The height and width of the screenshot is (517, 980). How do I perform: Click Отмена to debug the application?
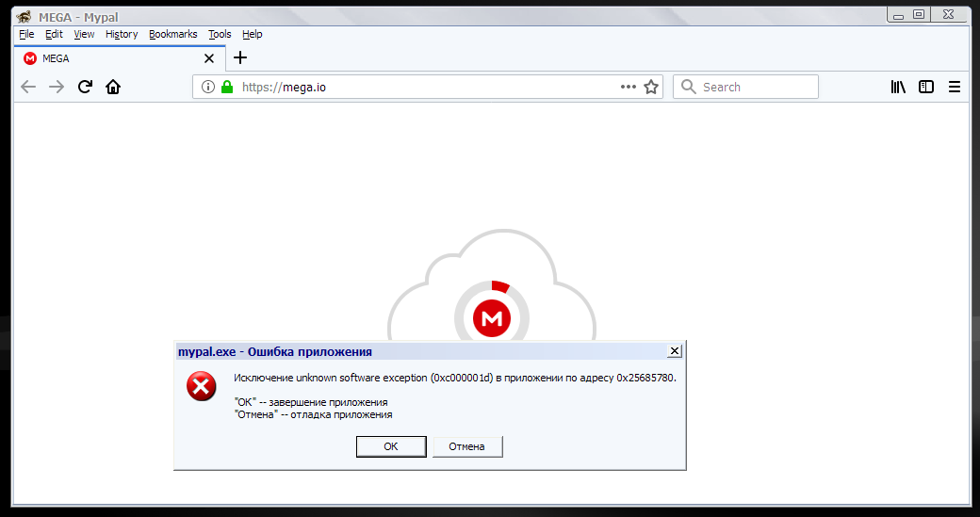pyautogui.click(x=466, y=446)
